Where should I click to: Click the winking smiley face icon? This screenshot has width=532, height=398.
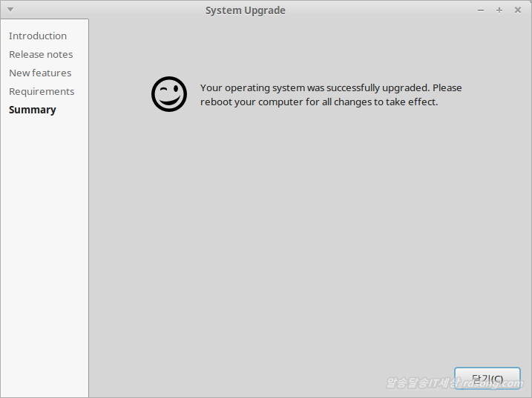[168, 94]
